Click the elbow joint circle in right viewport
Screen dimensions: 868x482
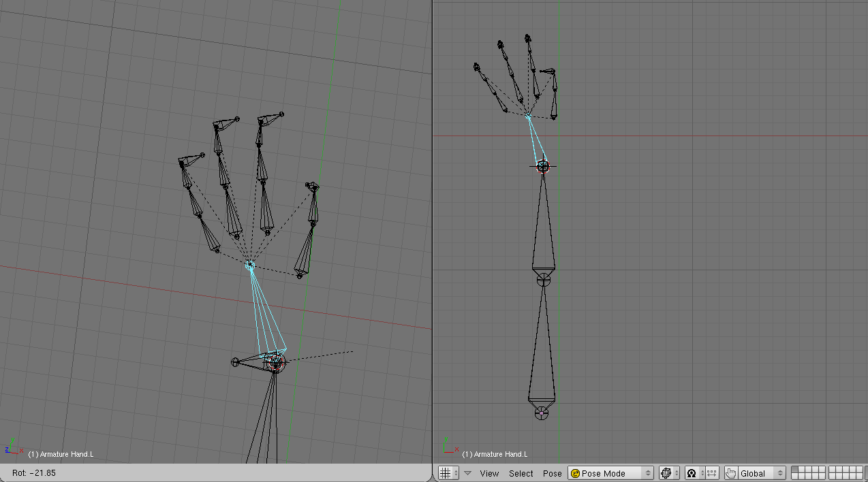click(543, 278)
